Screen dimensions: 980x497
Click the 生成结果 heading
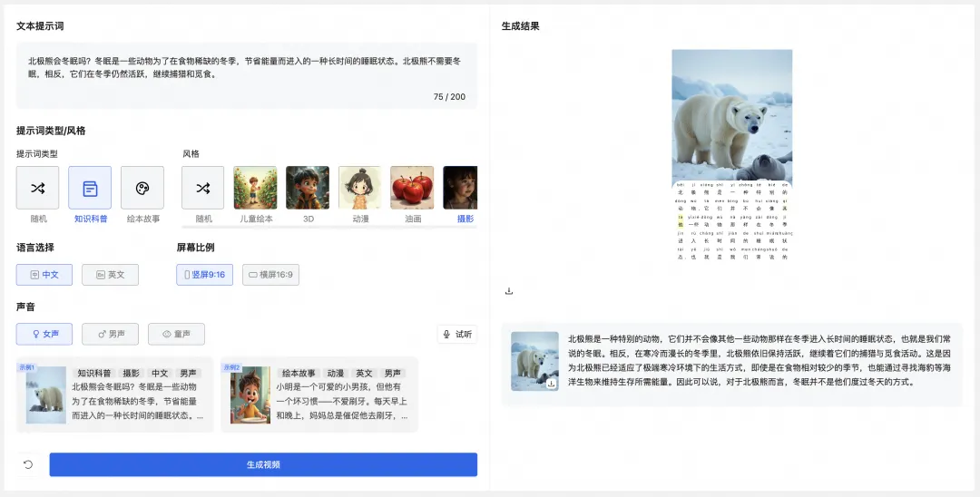(x=520, y=26)
